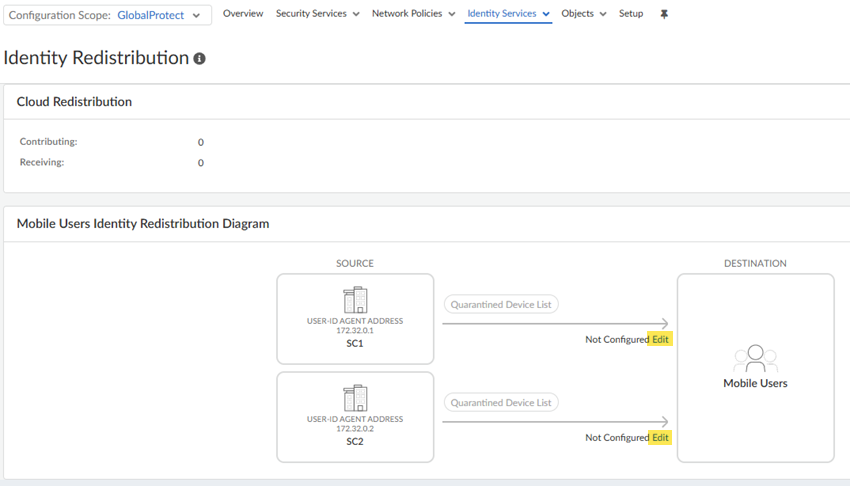Click the pin icon in navigation bar
This screenshot has width=850, height=486.
[x=665, y=14]
